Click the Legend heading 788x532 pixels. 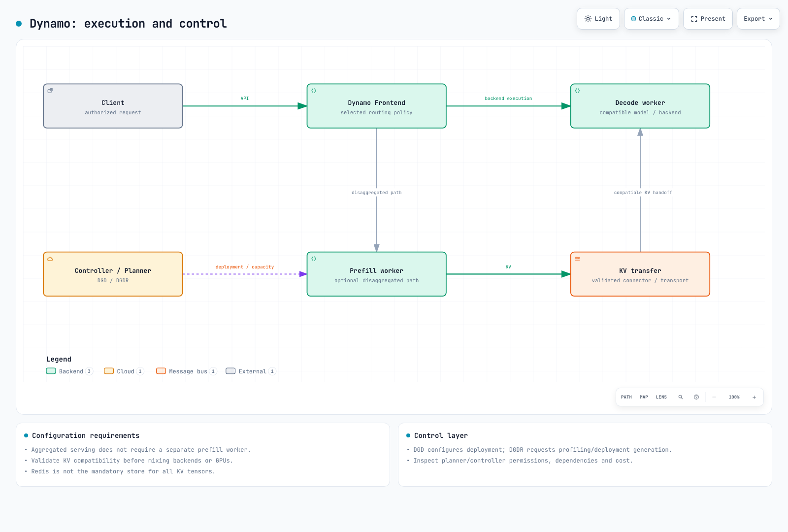(x=59, y=359)
